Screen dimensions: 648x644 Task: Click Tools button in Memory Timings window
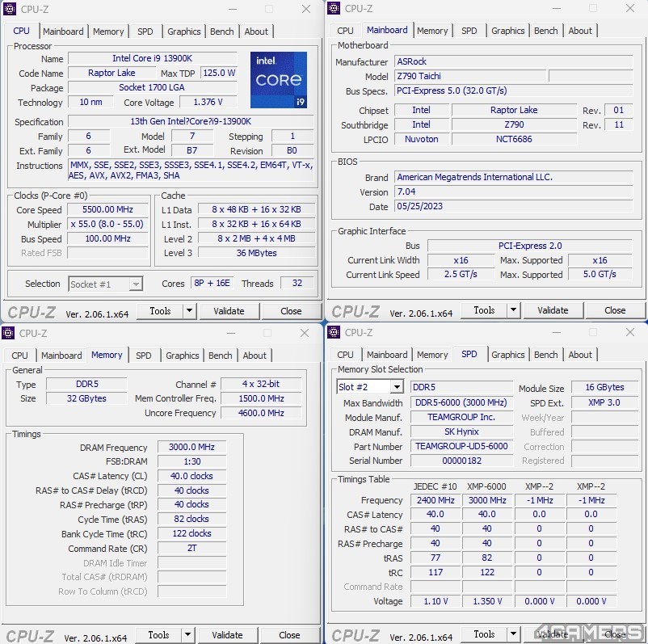coord(158,635)
